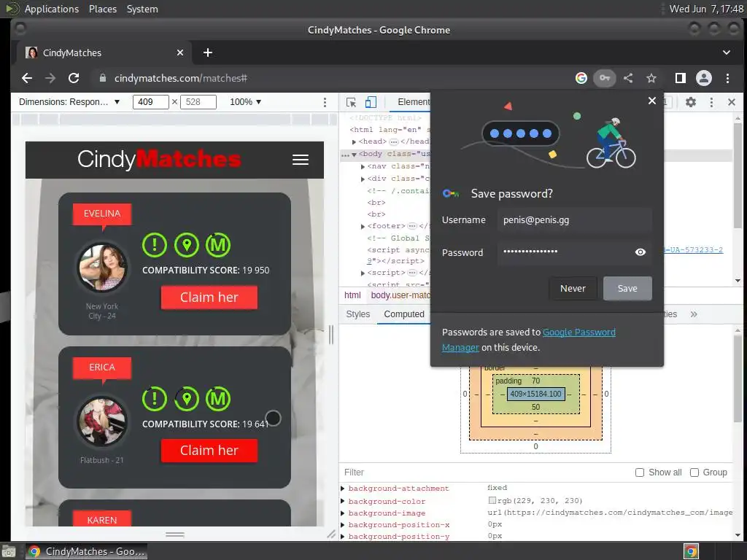Open the Applications menu

pyautogui.click(x=52, y=9)
